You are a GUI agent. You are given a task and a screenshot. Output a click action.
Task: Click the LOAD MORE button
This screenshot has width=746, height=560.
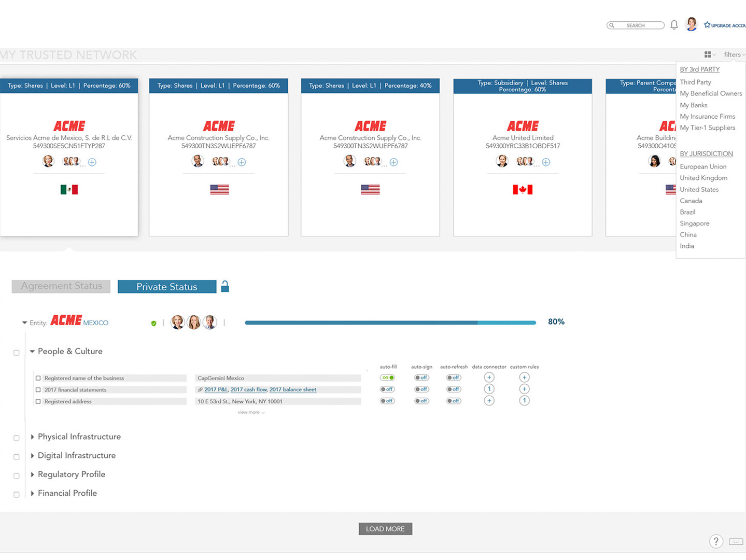coord(385,529)
